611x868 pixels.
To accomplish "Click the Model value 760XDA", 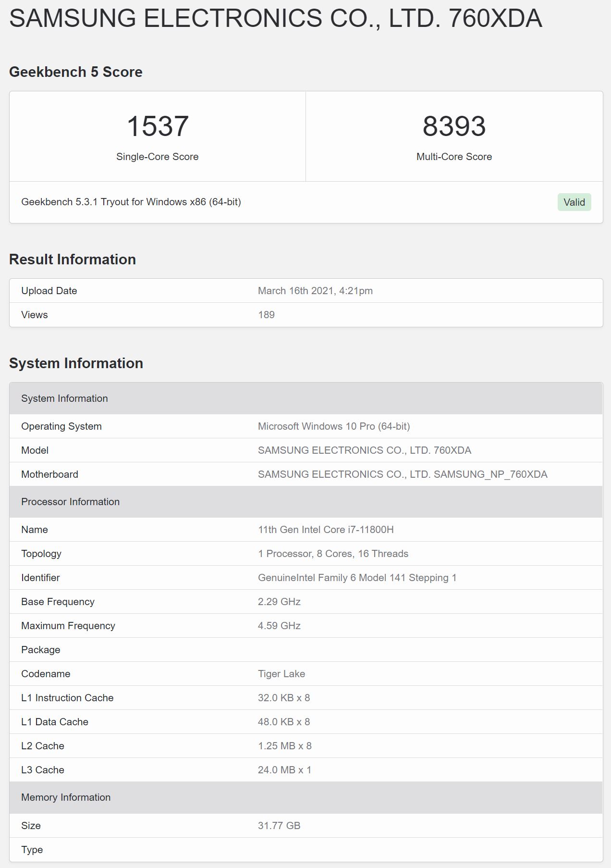I will tap(365, 450).
